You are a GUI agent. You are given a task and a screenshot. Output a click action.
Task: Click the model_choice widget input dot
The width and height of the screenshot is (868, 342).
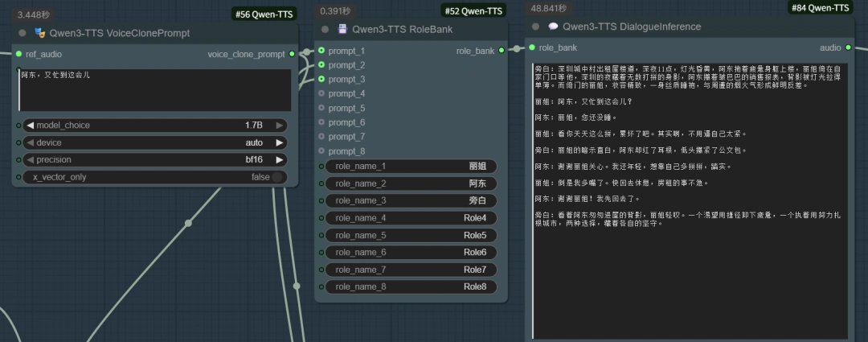click(18, 126)
